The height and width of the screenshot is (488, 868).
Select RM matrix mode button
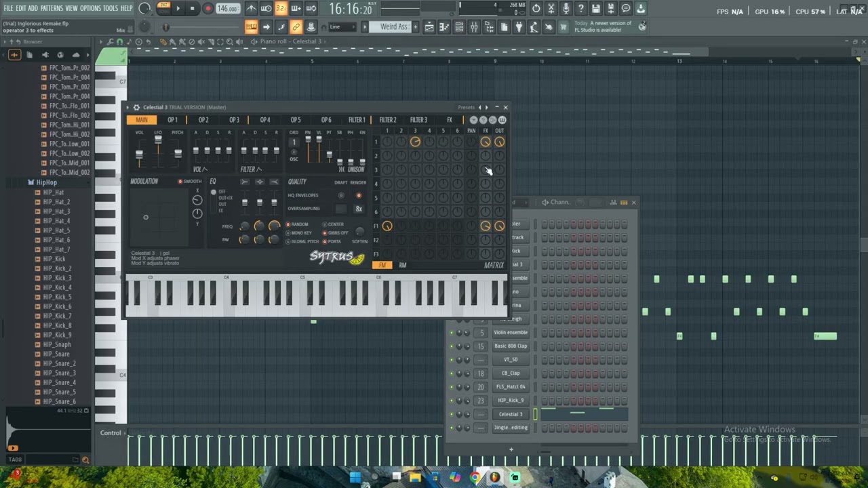point(403,265)
